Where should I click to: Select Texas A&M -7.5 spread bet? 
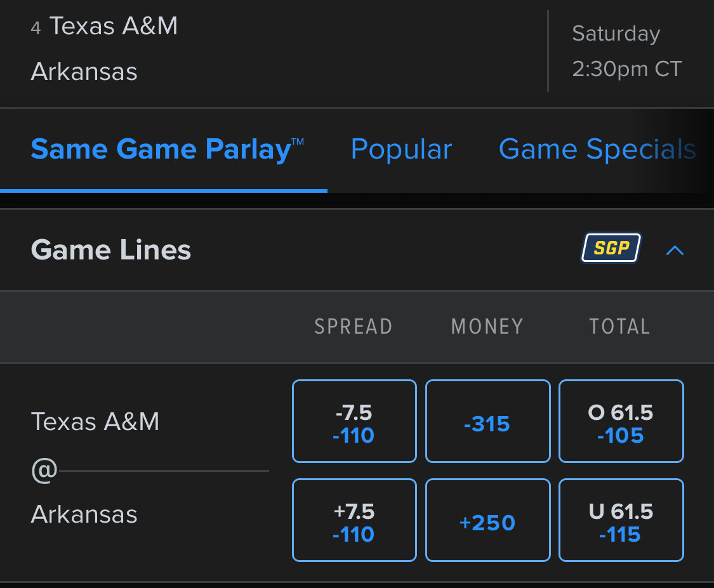(354, 422)
